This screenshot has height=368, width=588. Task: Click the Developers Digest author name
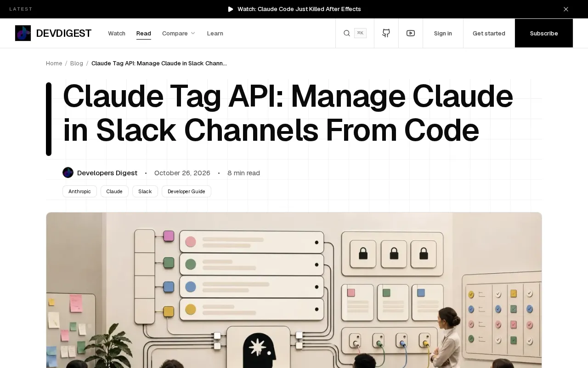(x=107, y=173)
